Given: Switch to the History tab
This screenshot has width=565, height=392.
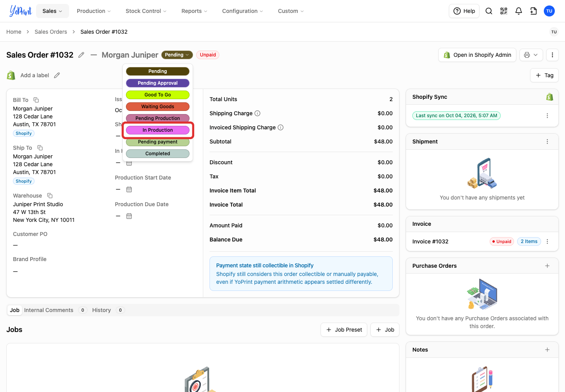Looking at the screenshot, I should tap(108, 310).
